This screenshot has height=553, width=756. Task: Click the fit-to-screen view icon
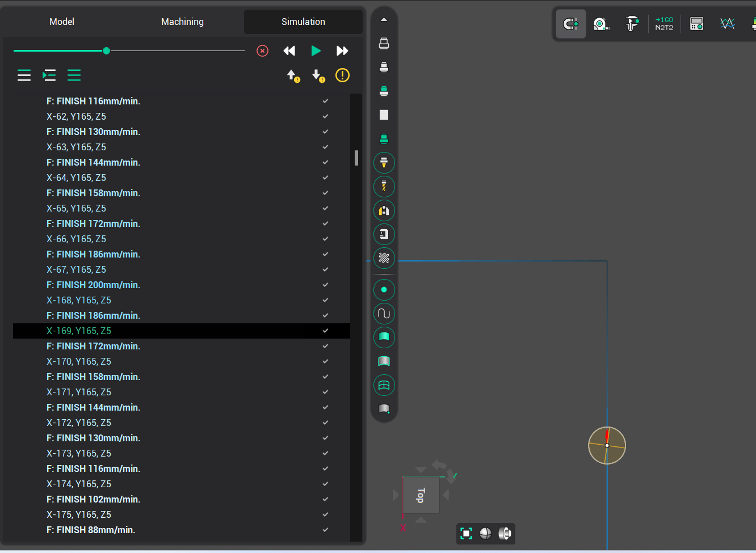tap(466, 533)
